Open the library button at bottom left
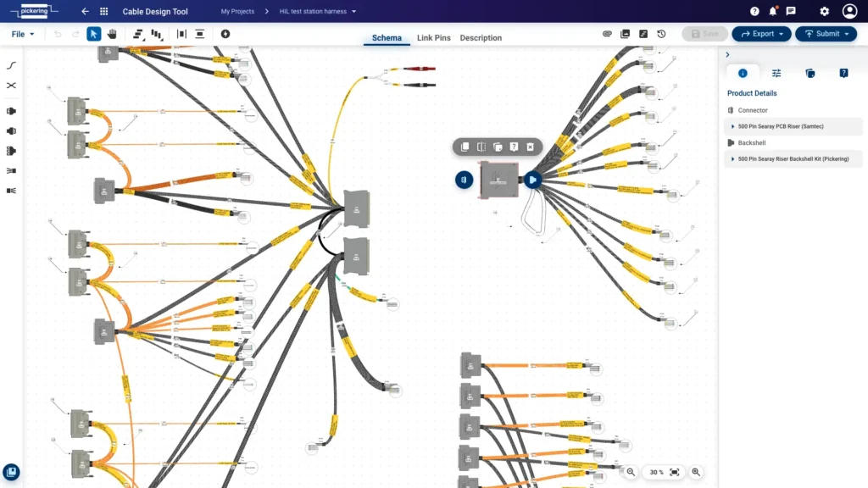The image size is (868, 488). point(11,472)
